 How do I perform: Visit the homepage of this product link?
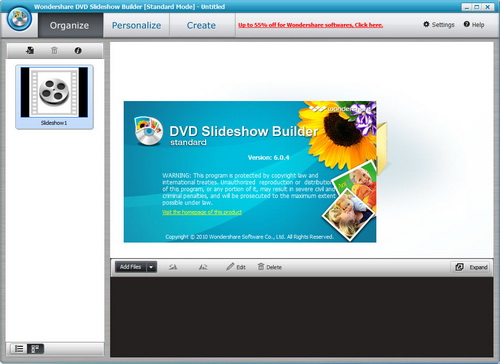(202, 212)
